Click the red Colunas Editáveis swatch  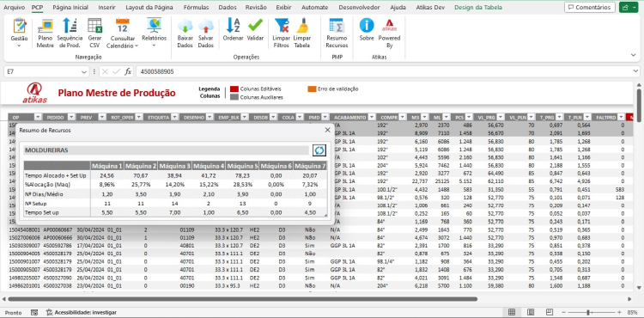tap(234, 89)
